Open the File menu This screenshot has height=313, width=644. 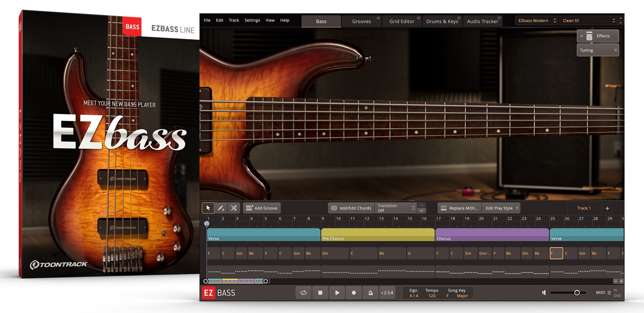tap(207, 20)
